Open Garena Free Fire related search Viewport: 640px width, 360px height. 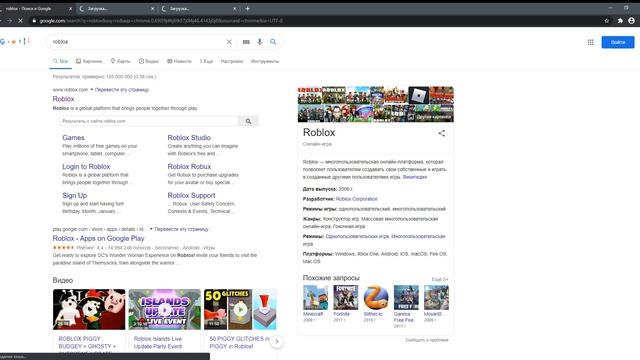pos(406,306)
